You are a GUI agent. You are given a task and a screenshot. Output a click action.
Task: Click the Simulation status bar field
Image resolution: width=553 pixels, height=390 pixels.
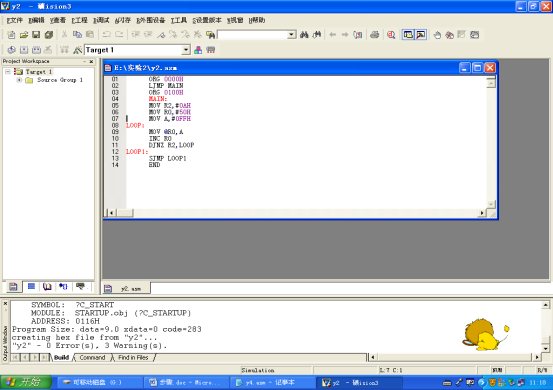pos(277,370)
